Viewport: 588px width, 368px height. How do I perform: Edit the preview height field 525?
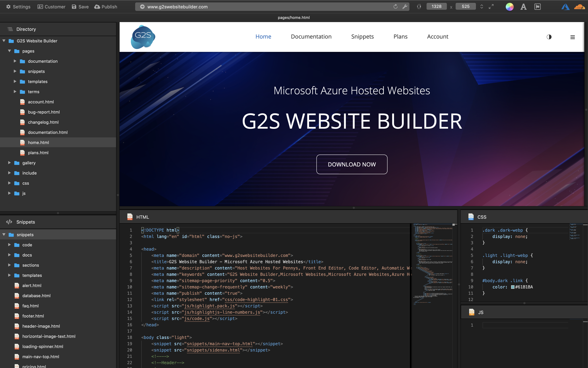[466, 6]
